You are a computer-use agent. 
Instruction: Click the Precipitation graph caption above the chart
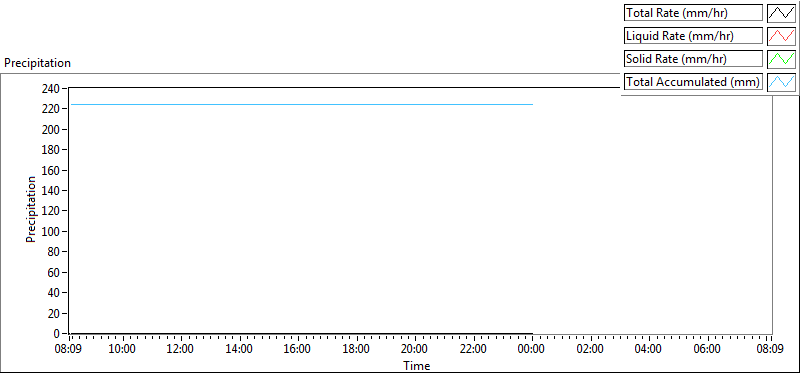[x=37, y=63]
